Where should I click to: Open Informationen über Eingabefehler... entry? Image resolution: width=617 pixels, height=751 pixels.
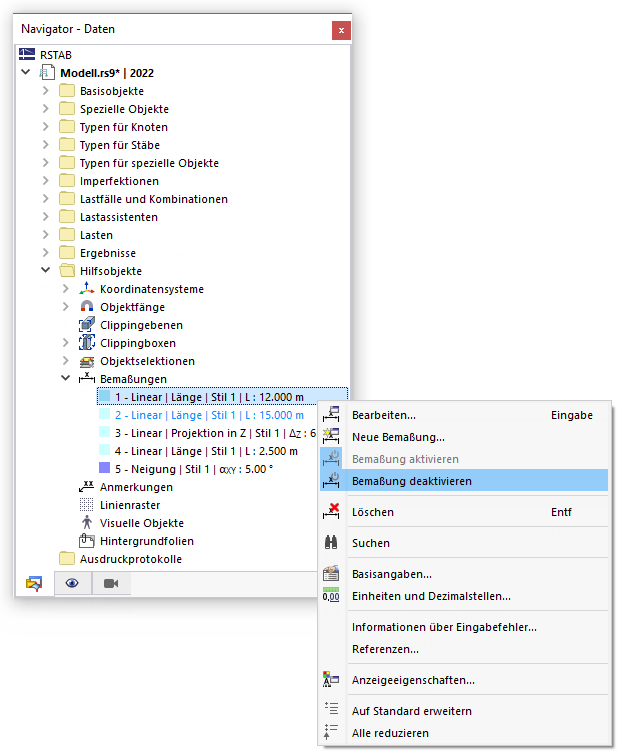[x=464, y=626]
